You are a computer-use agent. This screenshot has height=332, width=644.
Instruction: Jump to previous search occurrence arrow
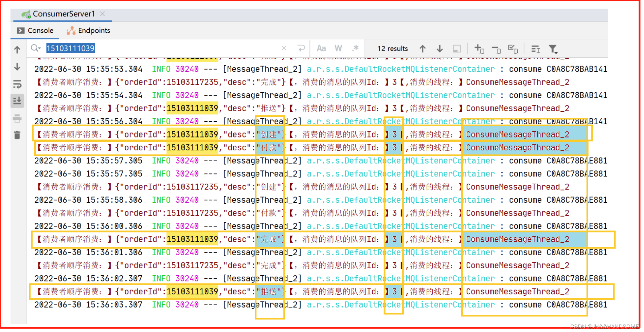click(x=422, y=49)
